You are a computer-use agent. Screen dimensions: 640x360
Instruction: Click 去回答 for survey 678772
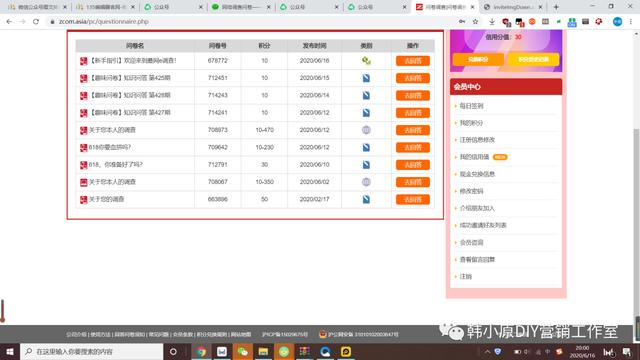pos(413,61)
